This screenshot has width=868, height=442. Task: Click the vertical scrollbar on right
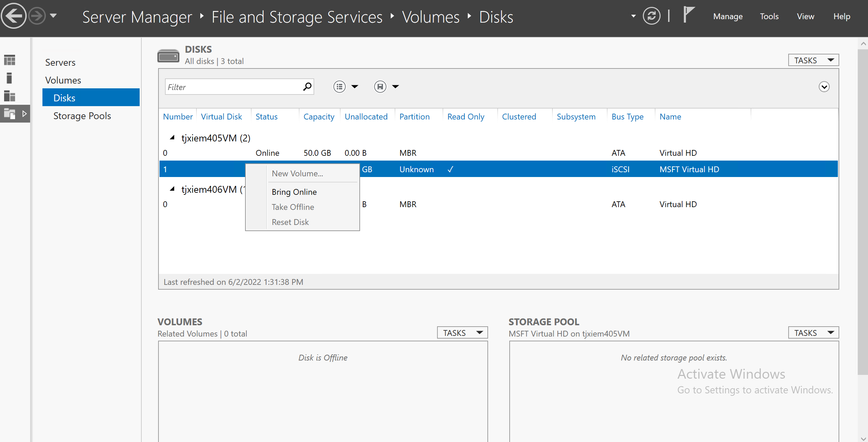pos(863,212)
